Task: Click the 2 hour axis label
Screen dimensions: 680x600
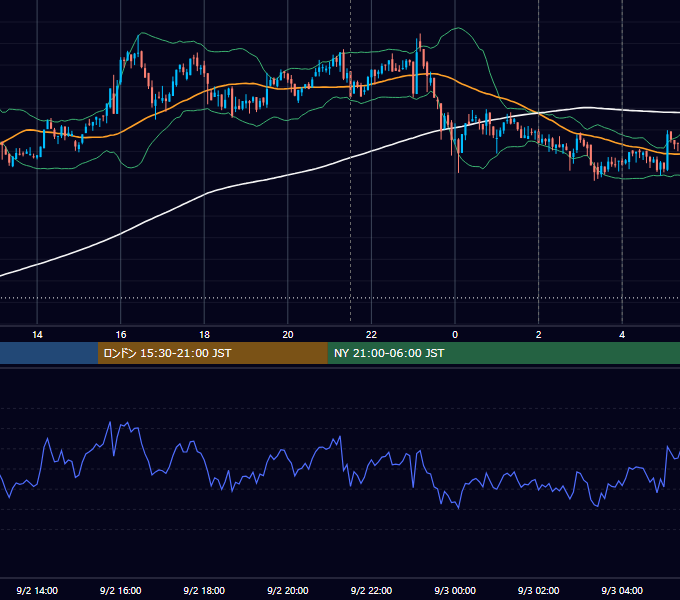Action: 539,335
